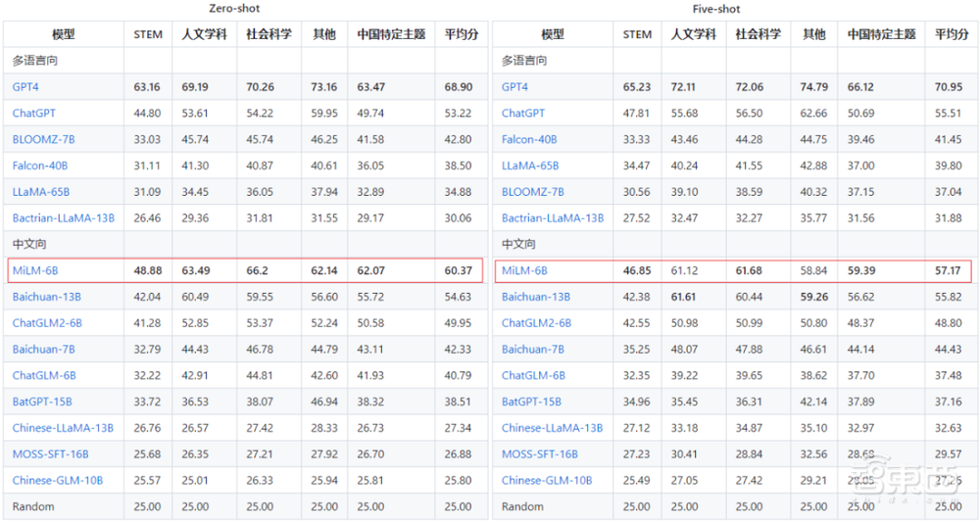
Task: Open Bactrian-LLaMA-13B link in Zero-shot table
Action: click(x=63, y=218)
